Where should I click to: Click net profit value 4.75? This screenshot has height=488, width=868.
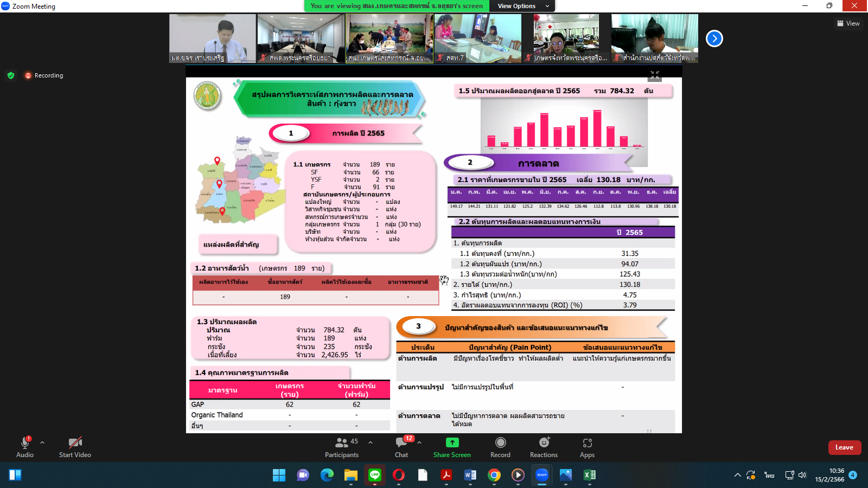630,295
